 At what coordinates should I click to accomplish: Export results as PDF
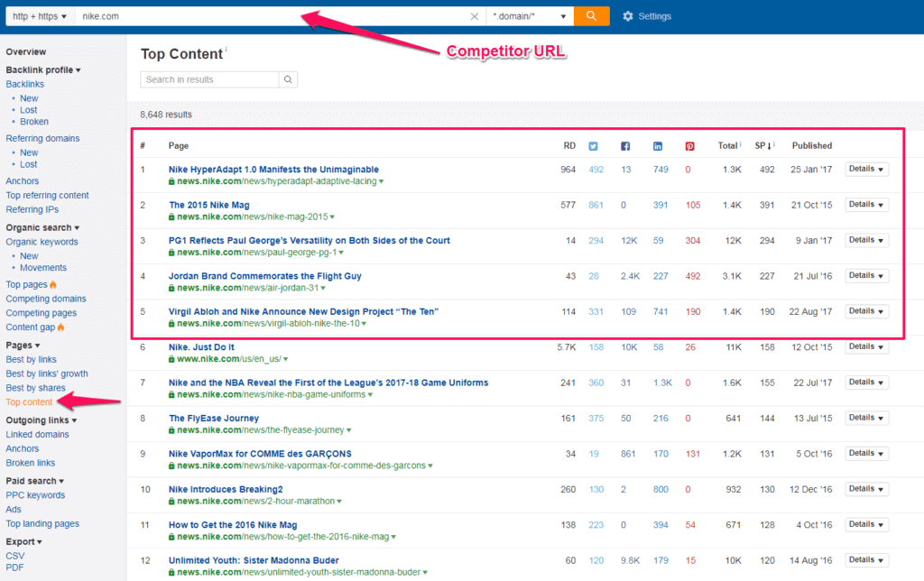(14, 567)
